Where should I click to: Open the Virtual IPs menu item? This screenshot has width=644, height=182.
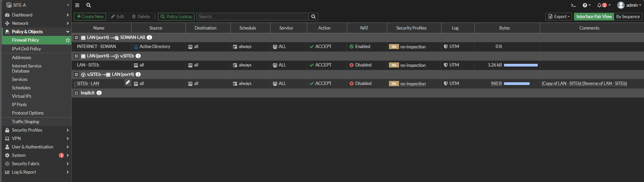(22, 96)
